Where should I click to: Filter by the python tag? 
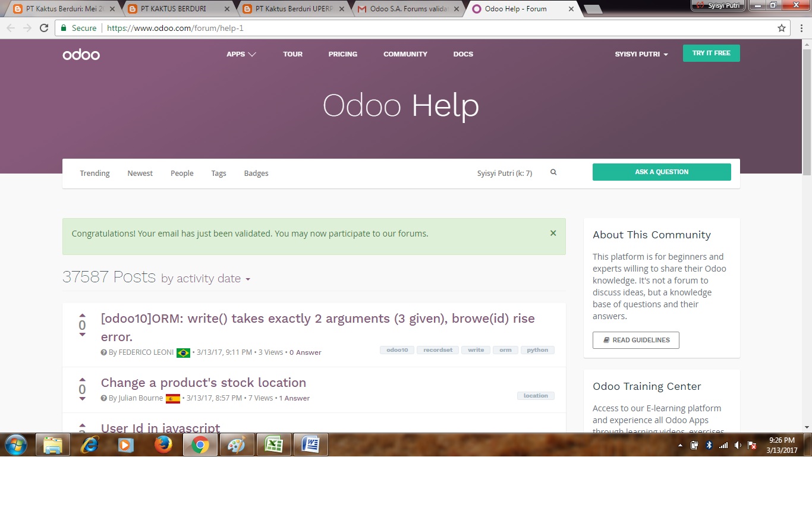[x=537, y=350]
